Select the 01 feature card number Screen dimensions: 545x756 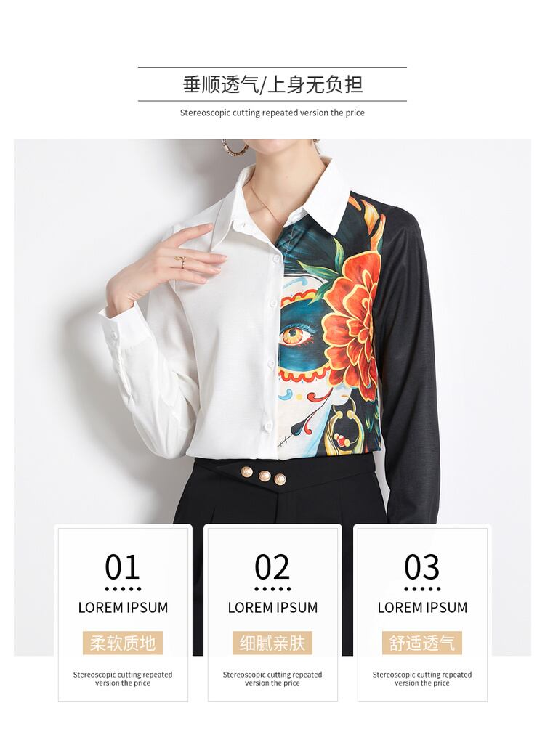(123, 566)
